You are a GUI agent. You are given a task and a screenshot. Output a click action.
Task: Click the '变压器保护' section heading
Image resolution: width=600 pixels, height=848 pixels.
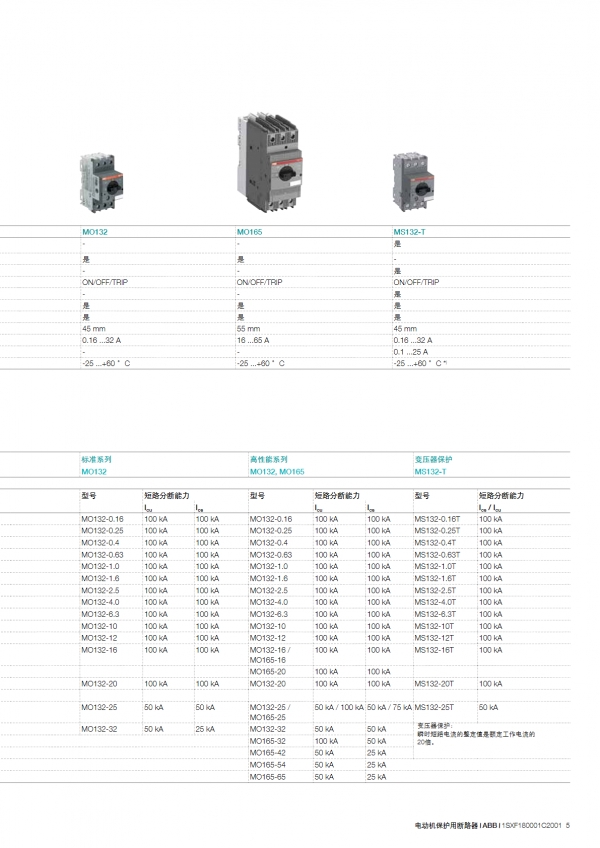(433, 460)
